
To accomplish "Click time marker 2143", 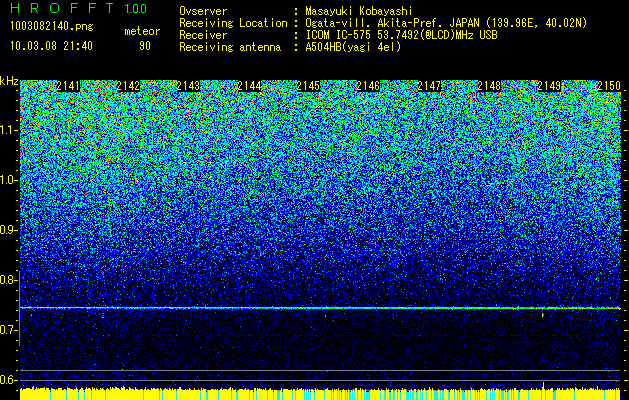I will click(x=189, y=86).
